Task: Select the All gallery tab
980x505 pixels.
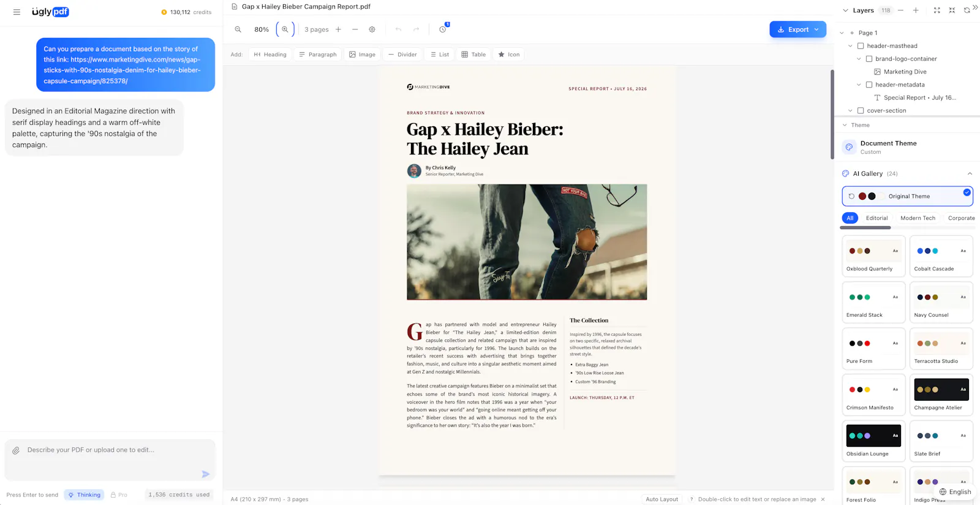Action: coord(850,218)
